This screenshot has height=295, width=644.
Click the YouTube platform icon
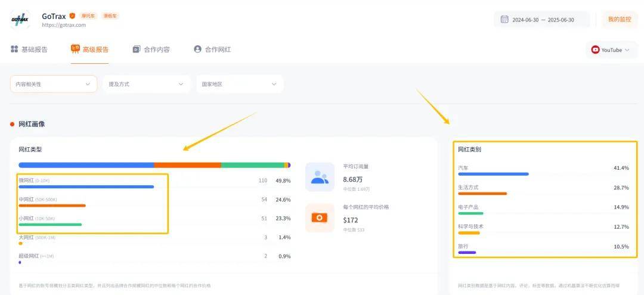pyautogui.click(x=595, y=49)
